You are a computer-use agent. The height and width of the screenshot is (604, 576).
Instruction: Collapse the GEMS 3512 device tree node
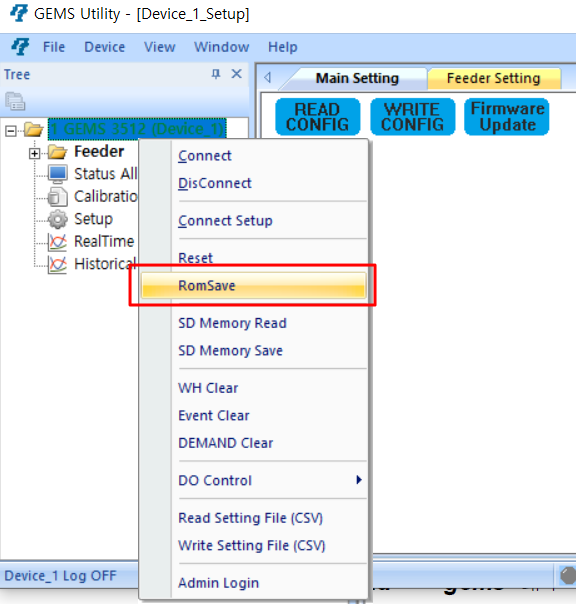click(11, 131)
